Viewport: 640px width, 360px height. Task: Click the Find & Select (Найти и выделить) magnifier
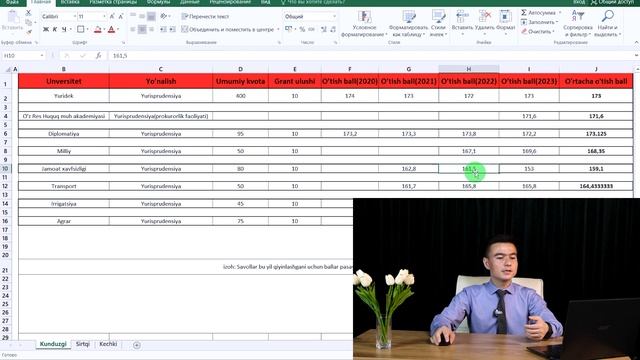point(607,17)
